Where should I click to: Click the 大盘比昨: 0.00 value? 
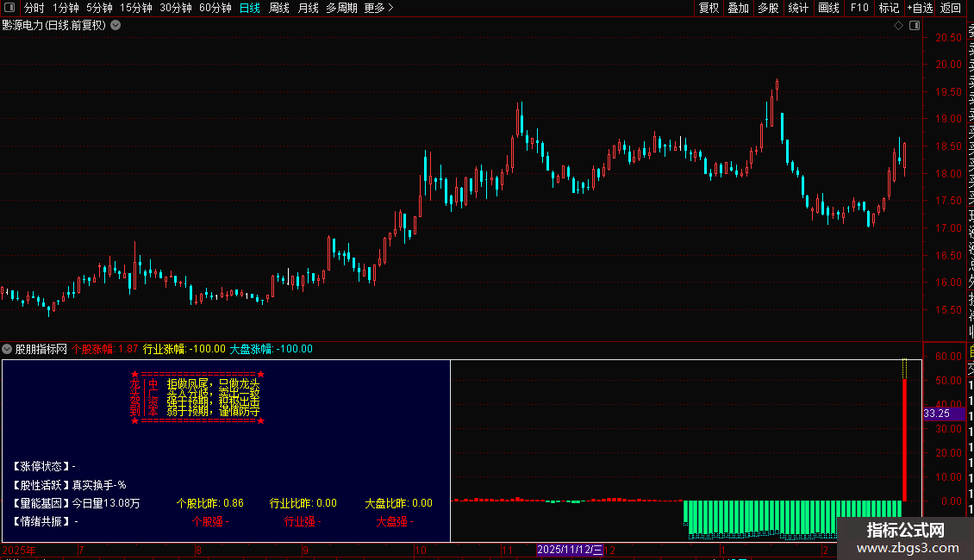coord(399,503)
